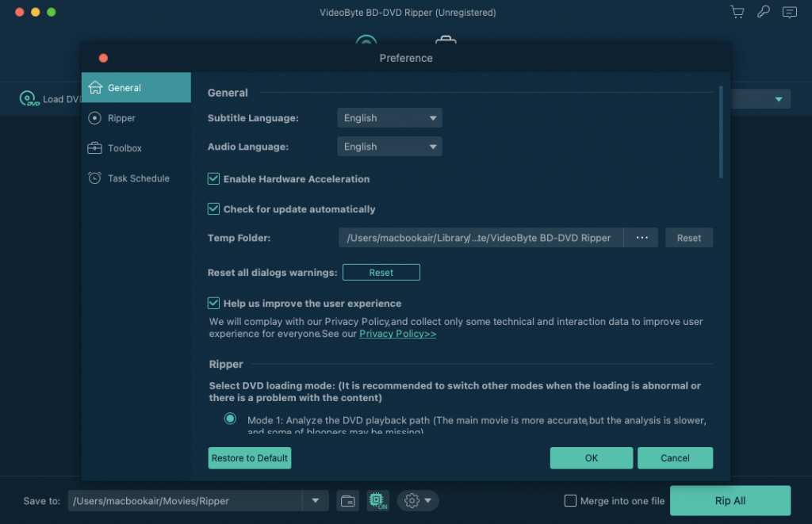Open the Save to path dropdown

click(x=316, y=501)
